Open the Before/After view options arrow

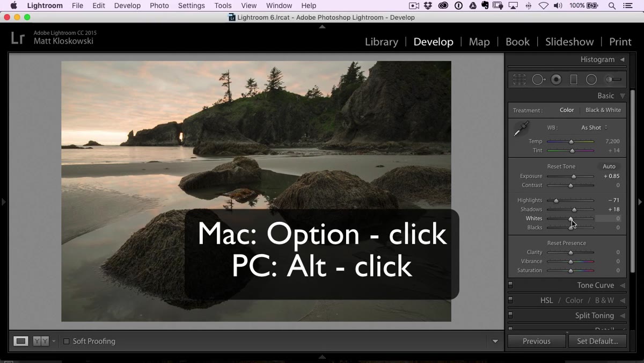click(x=54, y=342)
